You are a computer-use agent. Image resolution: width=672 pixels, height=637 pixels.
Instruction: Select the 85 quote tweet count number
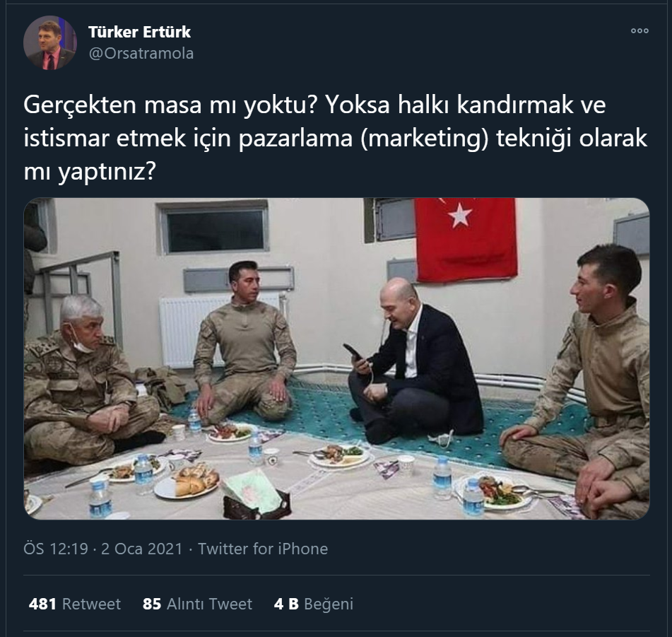pos(152,604)
